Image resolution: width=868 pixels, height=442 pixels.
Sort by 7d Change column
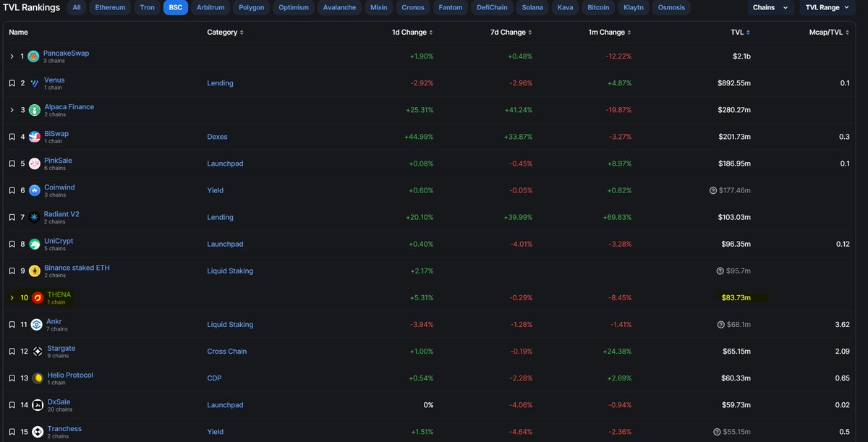512,33
